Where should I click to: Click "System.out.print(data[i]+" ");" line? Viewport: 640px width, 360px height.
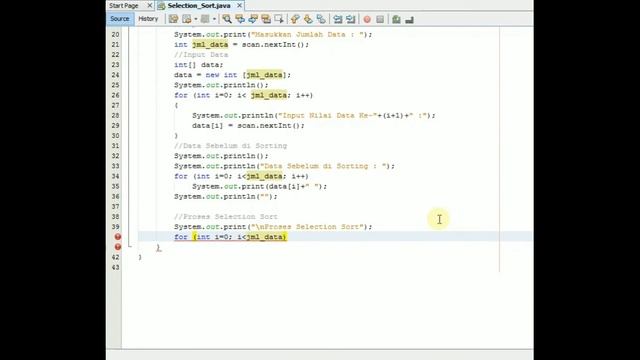tap(260, 187)
